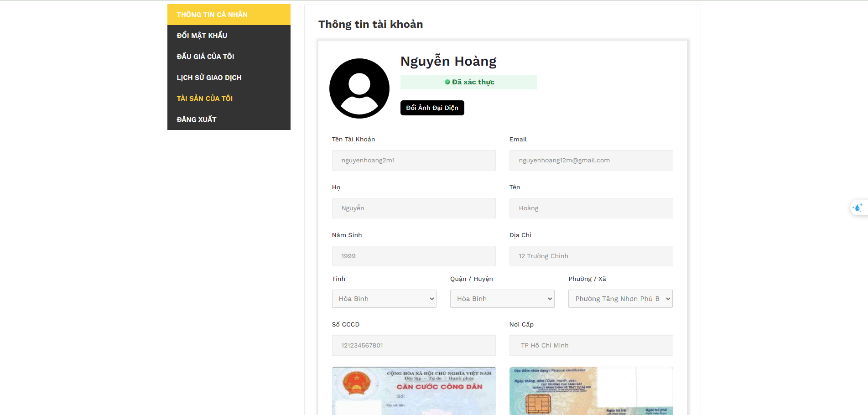Image resolution: width=868 pixels, height=415 pixels.
Task: Expand the Tỉnh dropdown
Action: 384,299
